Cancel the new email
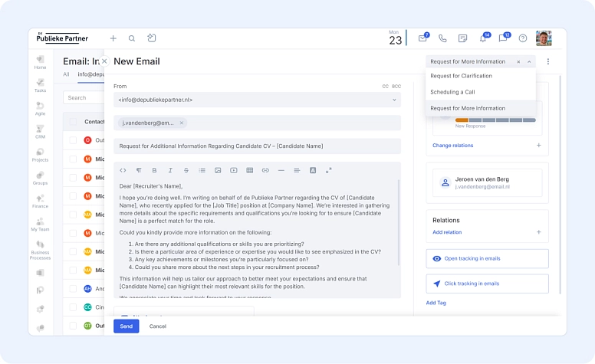 click(x=157, y=326)
